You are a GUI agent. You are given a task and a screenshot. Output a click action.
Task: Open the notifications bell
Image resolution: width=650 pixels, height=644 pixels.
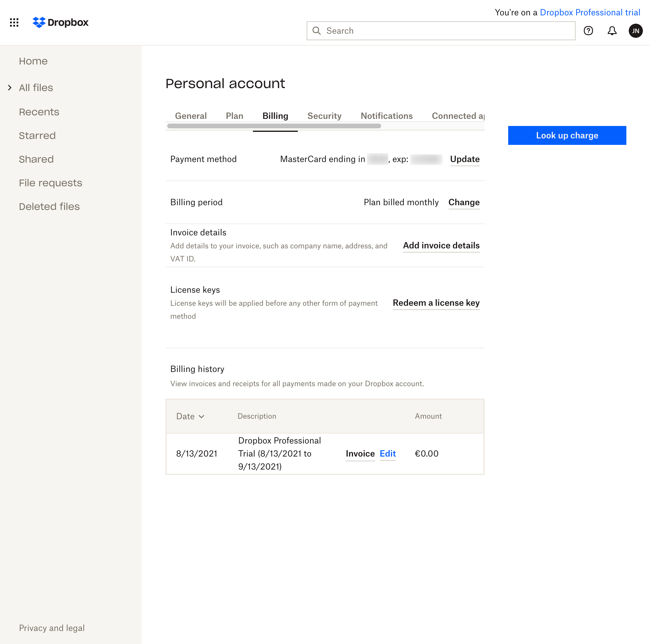612,31
